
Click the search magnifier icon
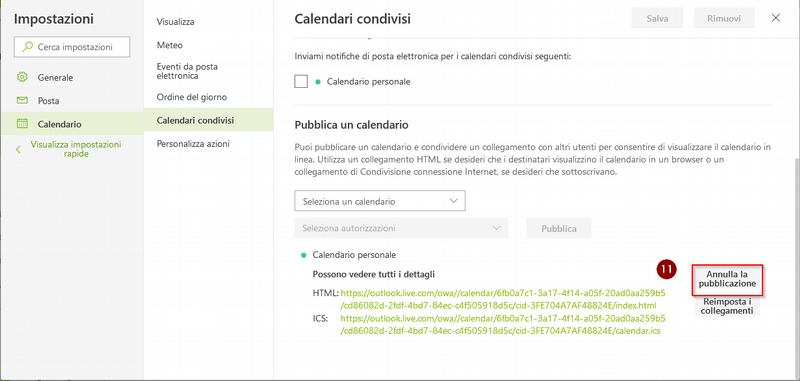point(28,47)
